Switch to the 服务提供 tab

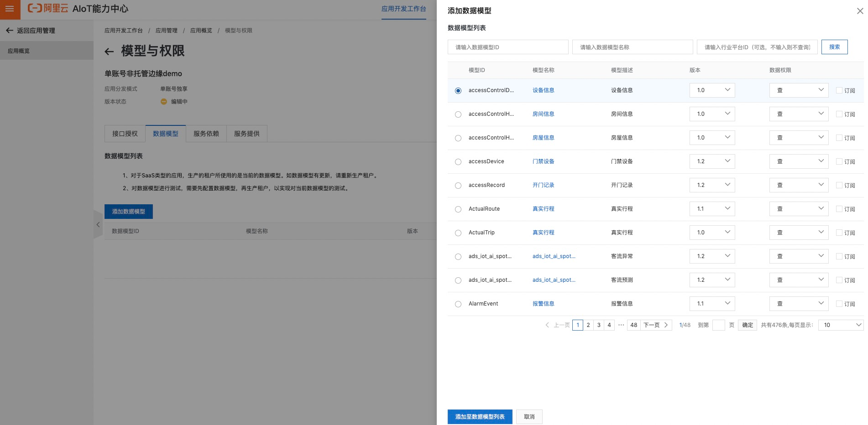coord(247,134)
